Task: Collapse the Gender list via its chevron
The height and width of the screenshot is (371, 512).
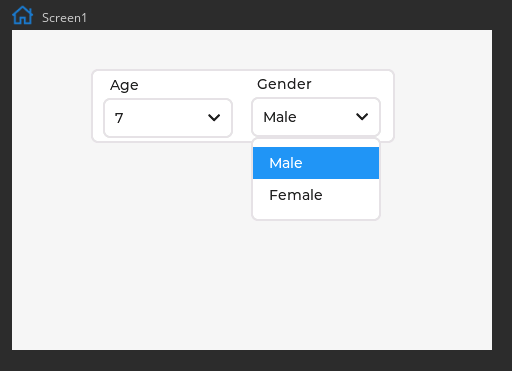Action: [362, 117]
